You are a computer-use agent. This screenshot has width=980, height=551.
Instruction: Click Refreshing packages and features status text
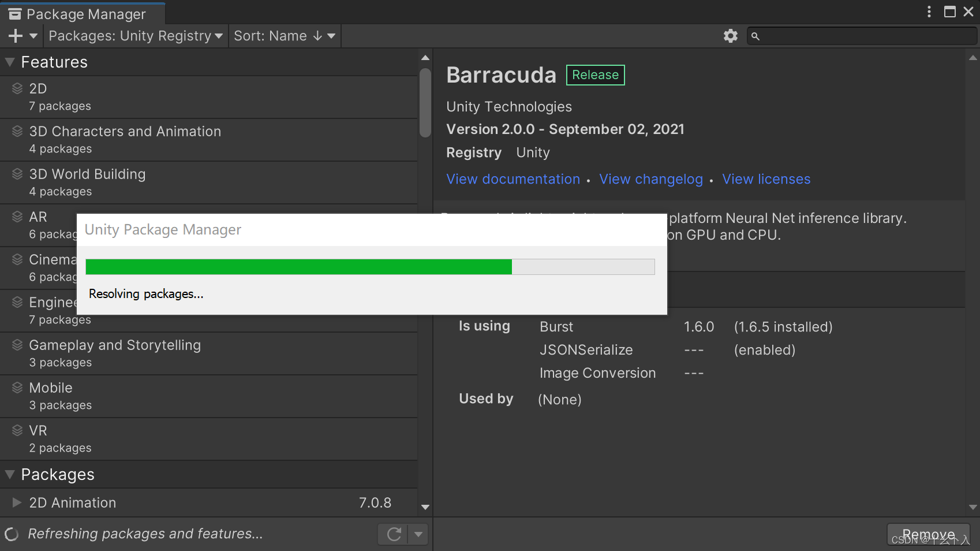point(145,534)
